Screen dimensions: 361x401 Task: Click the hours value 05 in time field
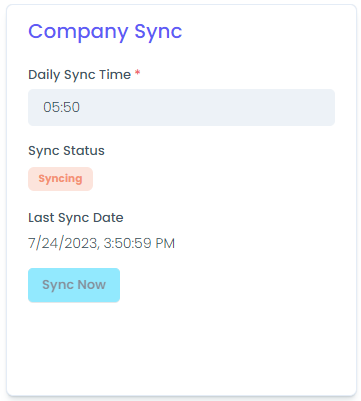click(x=52, y=107)
